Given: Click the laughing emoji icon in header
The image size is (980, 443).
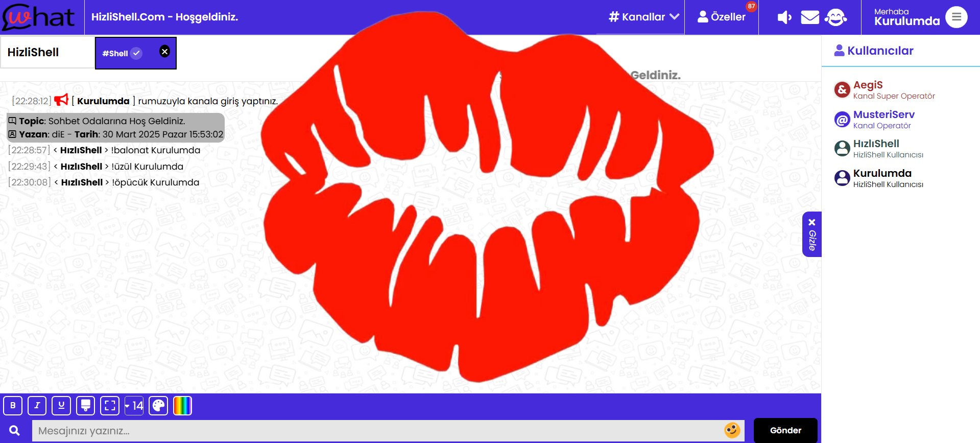Looking at the screenshot, I should click(835, 17).
